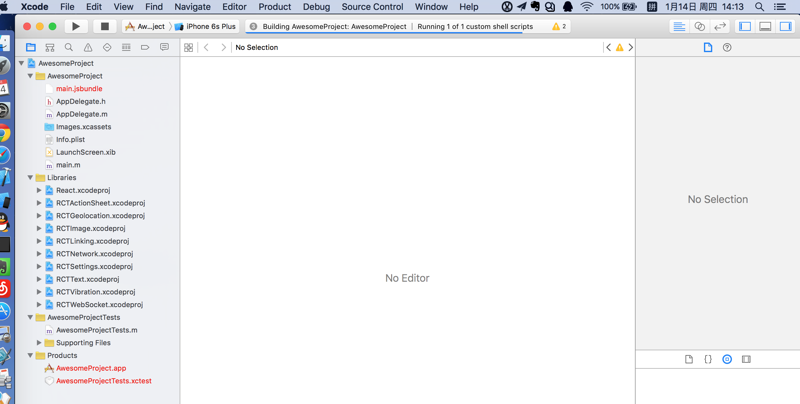Open the Debug menu

(x=316, y=7)
